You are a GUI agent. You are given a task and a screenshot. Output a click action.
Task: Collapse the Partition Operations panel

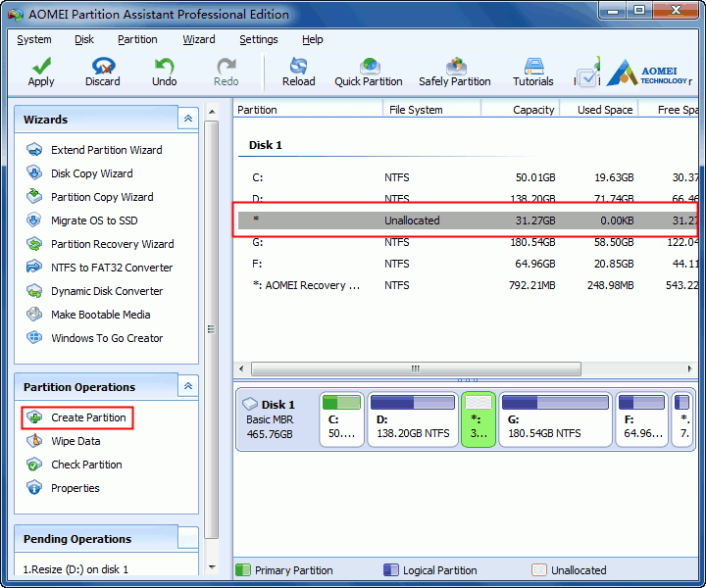tap(188, 386)
